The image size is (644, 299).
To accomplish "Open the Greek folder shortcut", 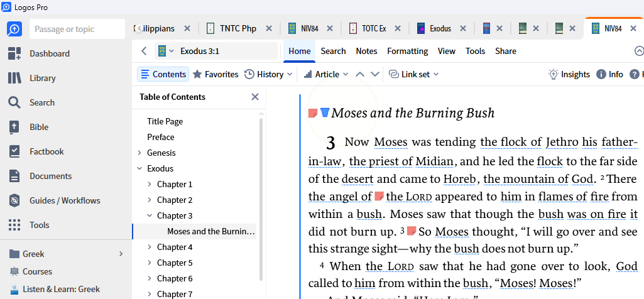I will [x=26, y=254].
